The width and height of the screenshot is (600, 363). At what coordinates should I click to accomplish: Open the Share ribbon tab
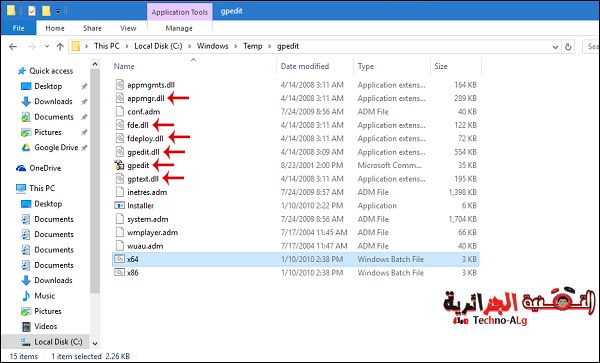point(92,28)
